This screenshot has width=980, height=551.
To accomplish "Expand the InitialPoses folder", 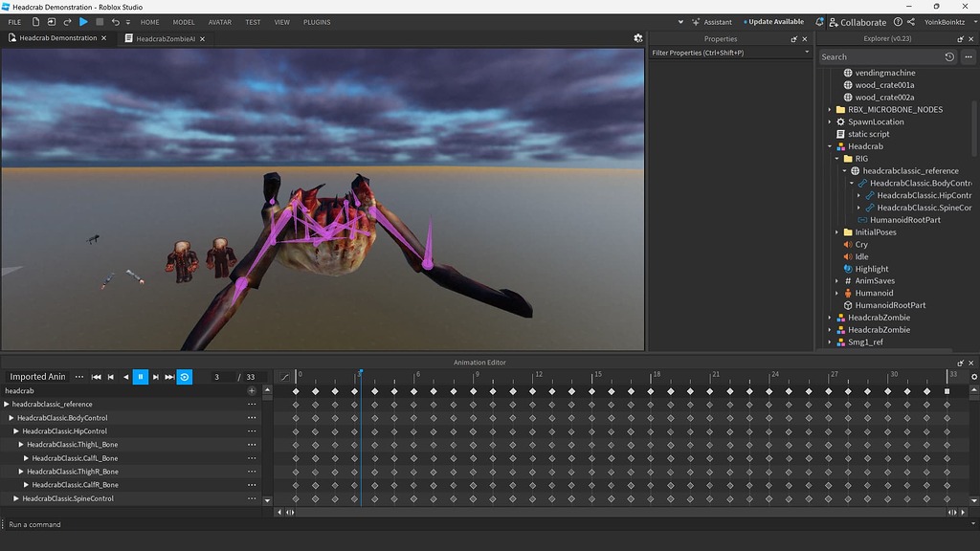I will point(835,231).
